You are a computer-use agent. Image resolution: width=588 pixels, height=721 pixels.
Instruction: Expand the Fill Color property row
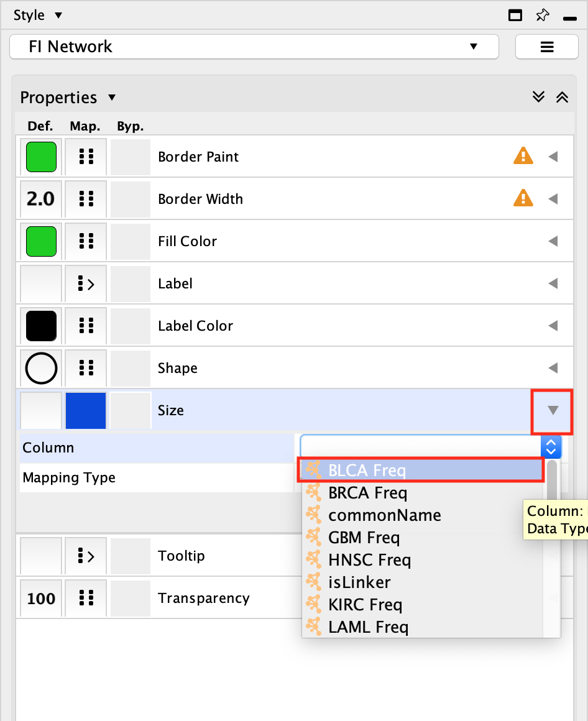(553, 241)
